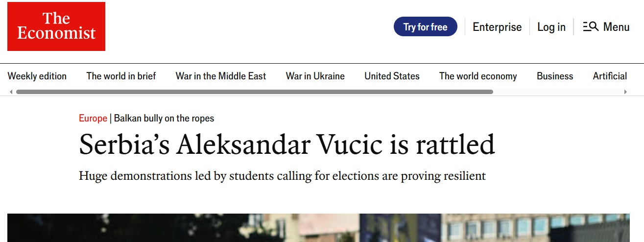Click the Menu label text

(617, 27)
